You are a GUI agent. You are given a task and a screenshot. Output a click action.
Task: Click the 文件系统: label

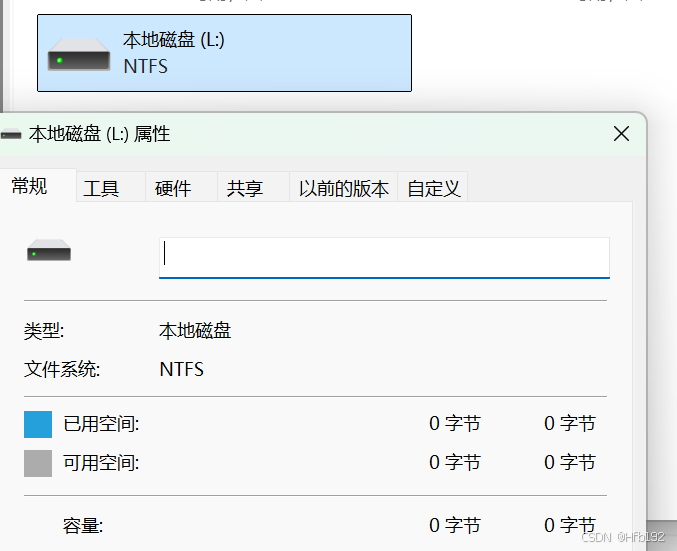(62, 370)
